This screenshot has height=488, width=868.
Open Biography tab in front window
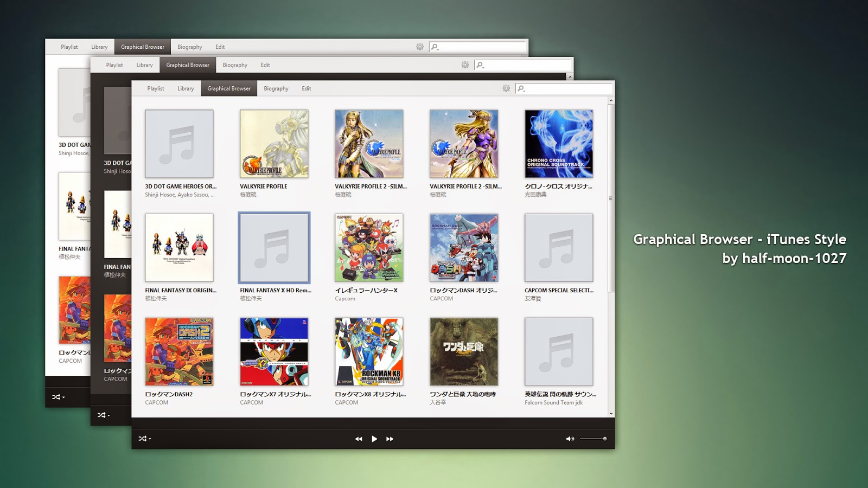point(276,88)
